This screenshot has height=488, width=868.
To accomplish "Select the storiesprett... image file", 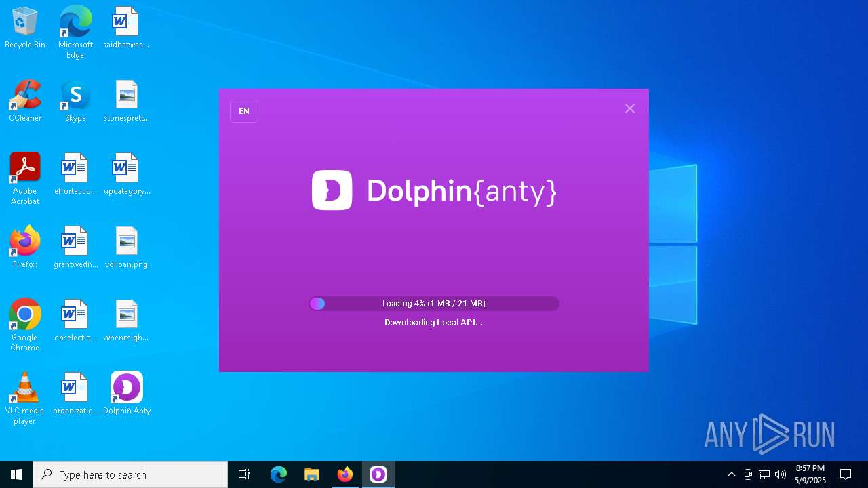I will 126,102.
